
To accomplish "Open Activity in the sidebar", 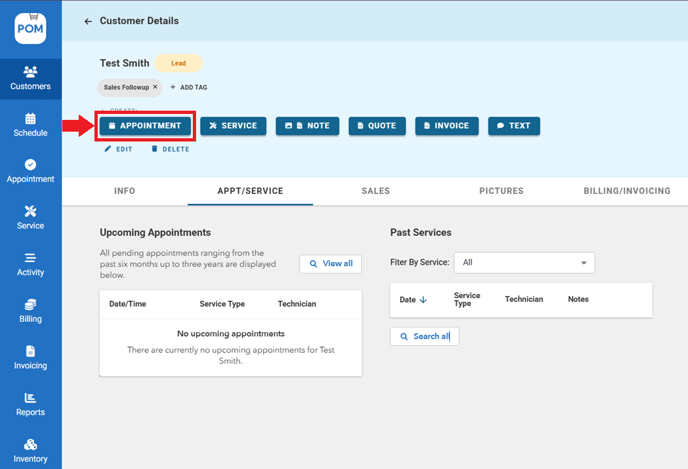I will [x=30, y=264].
